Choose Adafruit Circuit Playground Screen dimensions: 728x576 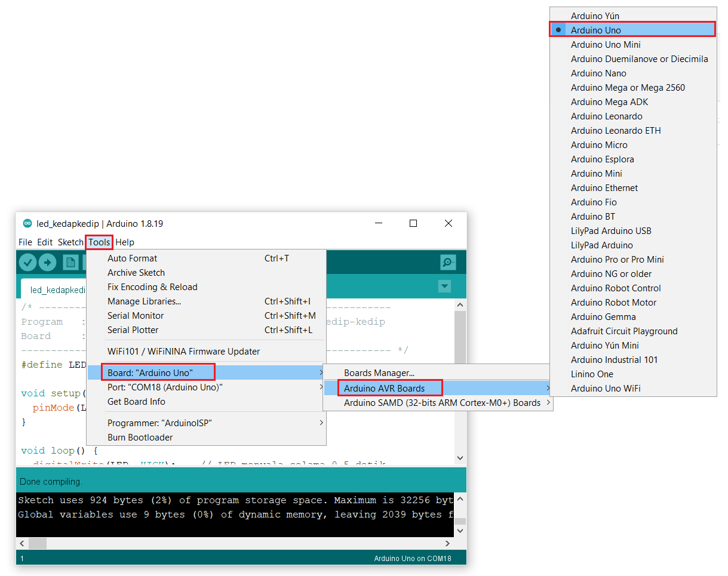point(633,331)
